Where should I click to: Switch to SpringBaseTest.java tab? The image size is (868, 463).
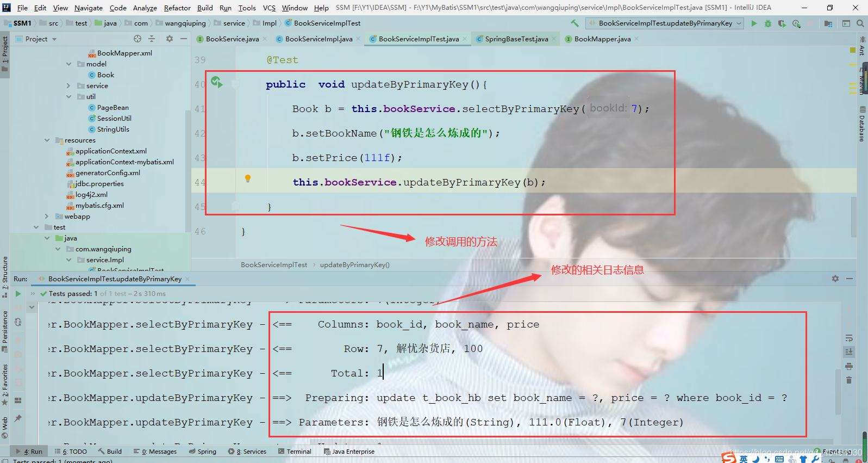pos(516,39)
